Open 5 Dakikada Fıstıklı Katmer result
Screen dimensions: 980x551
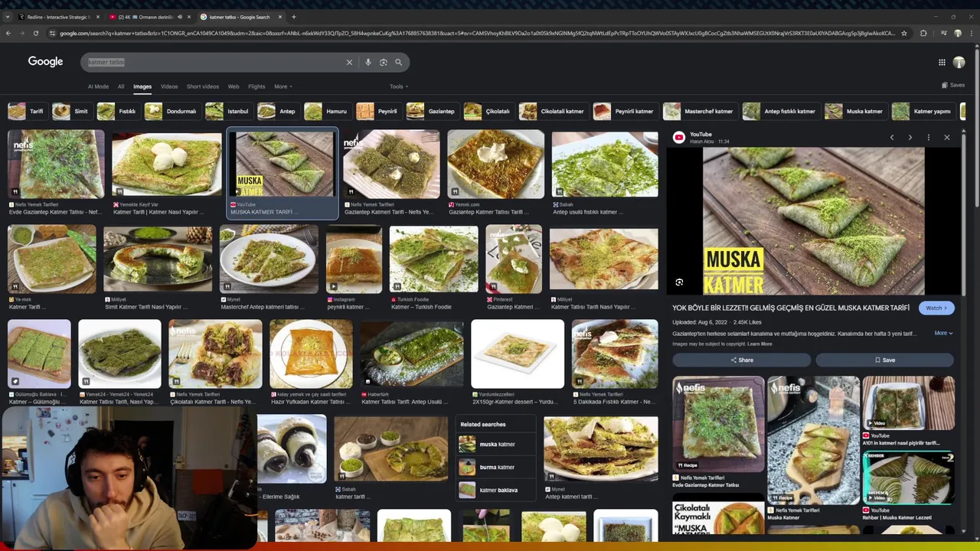[615, 354]
